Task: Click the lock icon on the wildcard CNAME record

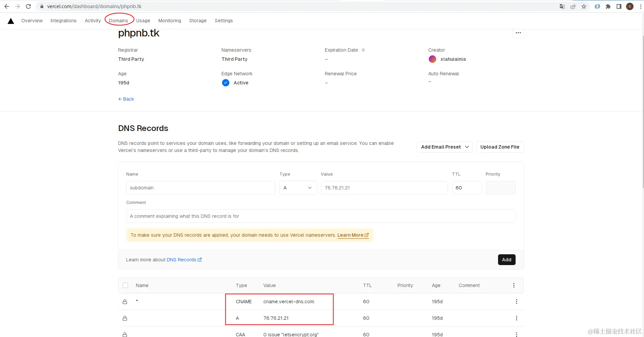Action: [x=125, y=302]
